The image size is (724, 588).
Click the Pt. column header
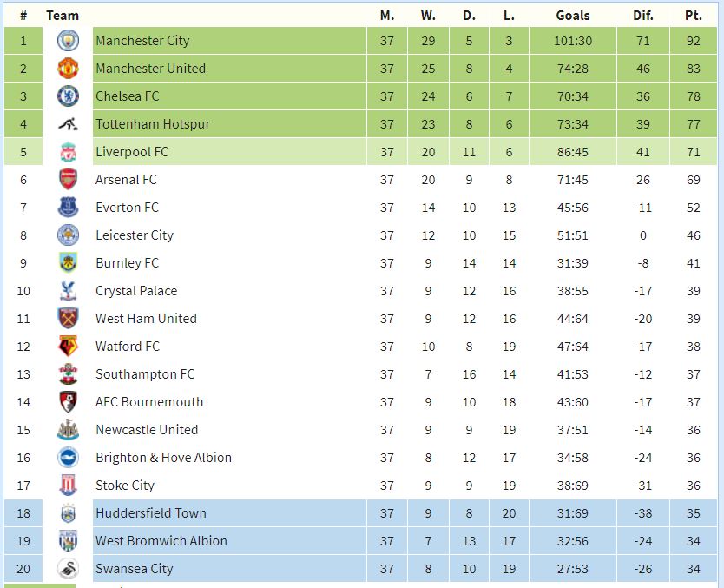(694, 16)
